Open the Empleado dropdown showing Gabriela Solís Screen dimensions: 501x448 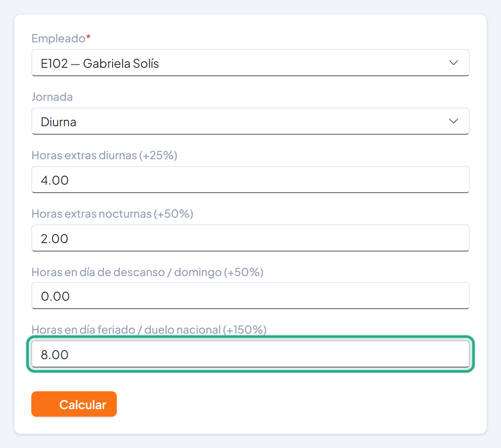[250, 63]
